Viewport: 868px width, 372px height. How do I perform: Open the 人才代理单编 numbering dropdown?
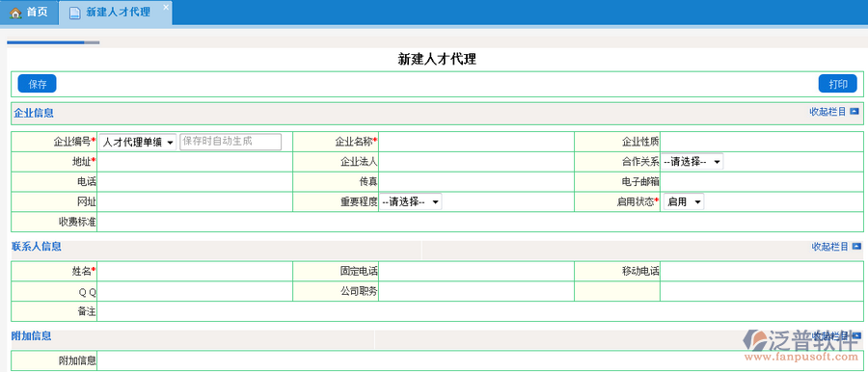pos(138,142)
